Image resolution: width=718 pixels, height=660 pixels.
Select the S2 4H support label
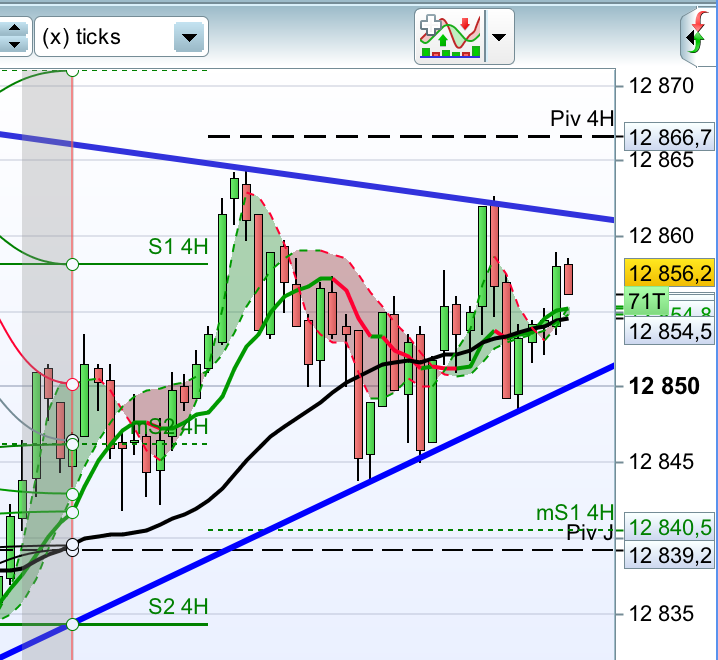(x=178, y=606)
